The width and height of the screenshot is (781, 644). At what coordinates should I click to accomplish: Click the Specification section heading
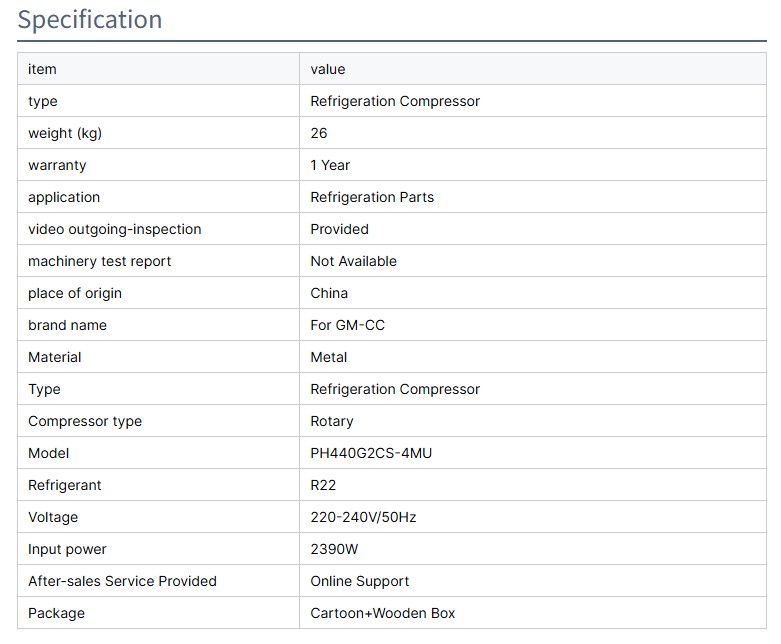coord(90,20)
